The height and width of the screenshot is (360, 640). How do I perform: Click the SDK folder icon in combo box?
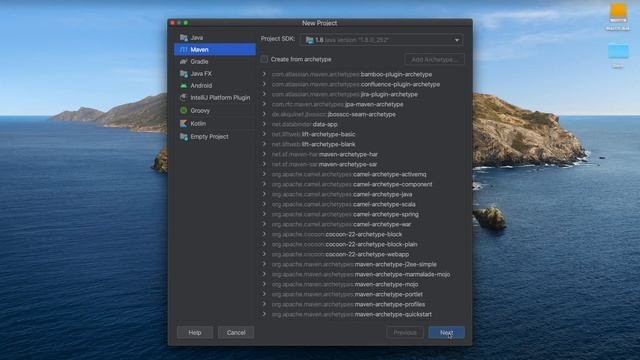(x=310, y=40)
